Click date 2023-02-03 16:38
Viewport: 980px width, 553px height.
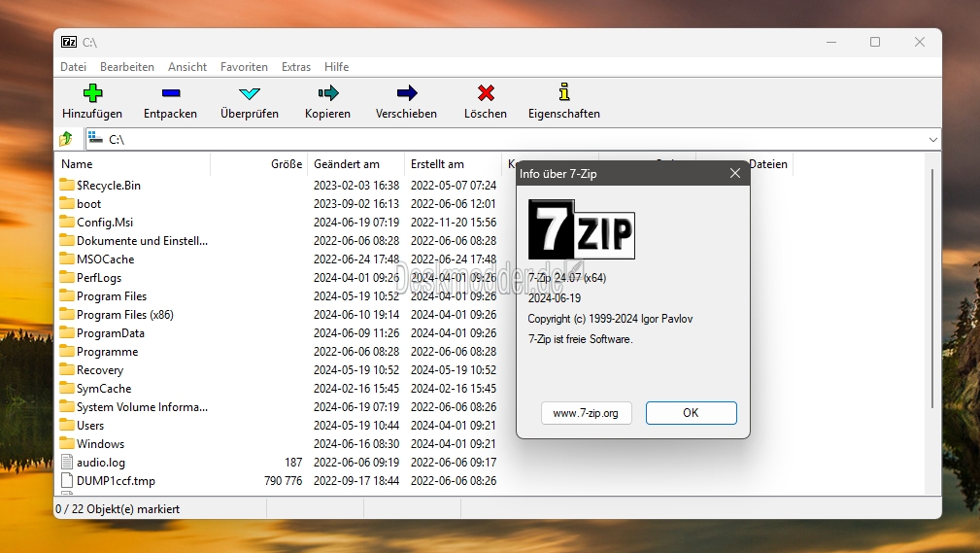356,186
